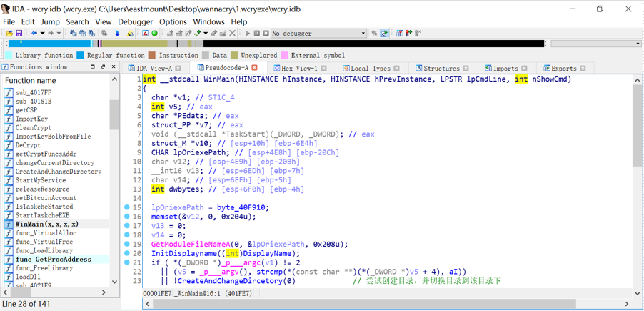Switch to the Local Types tab
The image size is (644, 311).
click(x=370, y=69)
